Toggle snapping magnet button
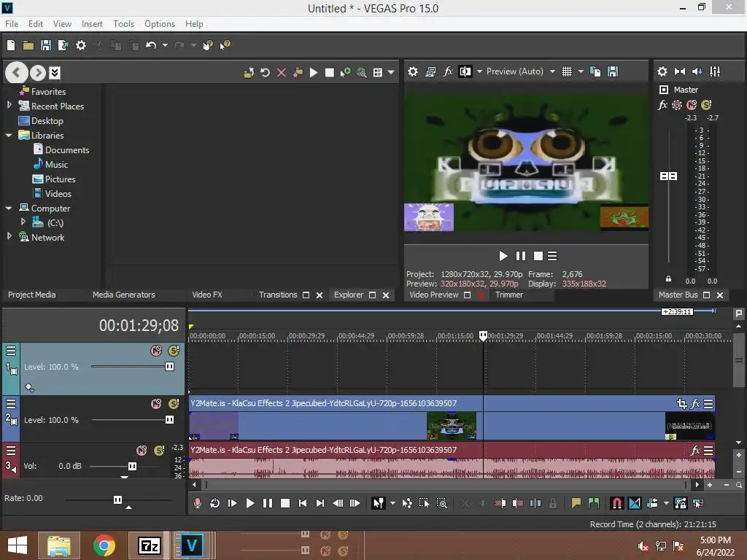The image size is (747, 560). coord(616,503)
